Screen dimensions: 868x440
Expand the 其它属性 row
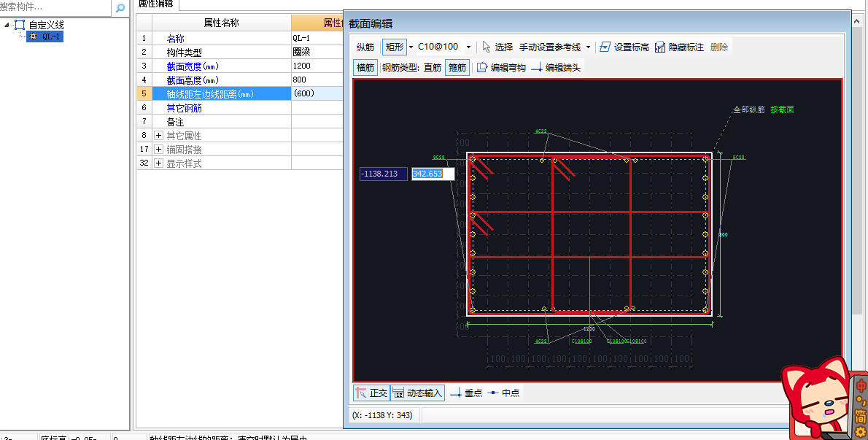pos(158,136)
